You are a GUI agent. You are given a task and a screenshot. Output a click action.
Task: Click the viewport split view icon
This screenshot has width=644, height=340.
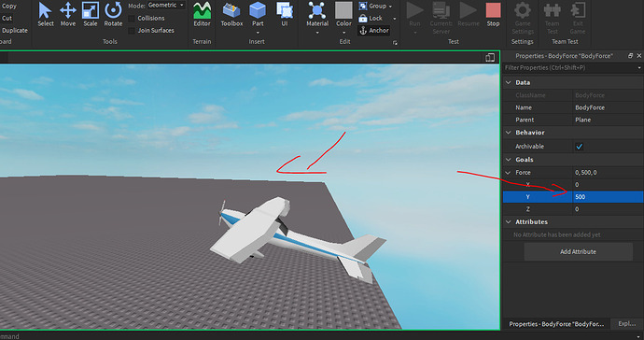[x=490, y=58]
